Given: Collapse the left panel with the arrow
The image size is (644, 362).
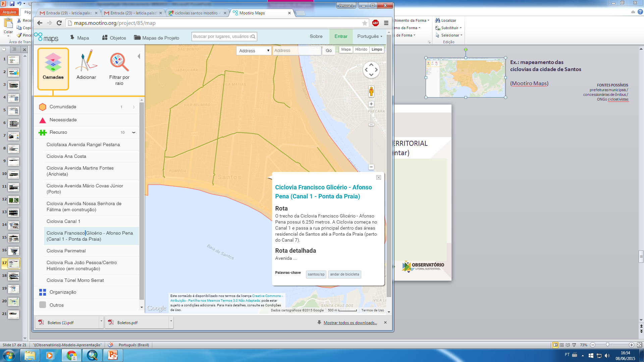Looking at the screenshot, I should [x=139, y=56].
